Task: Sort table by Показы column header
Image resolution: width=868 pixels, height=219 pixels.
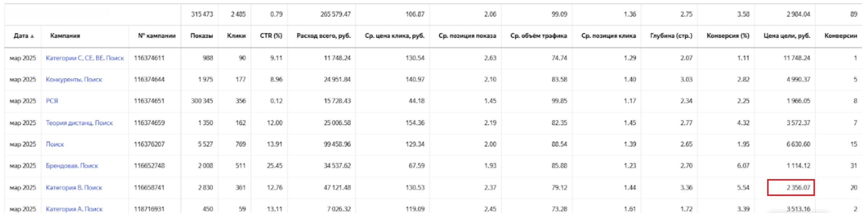Action: 202,36
